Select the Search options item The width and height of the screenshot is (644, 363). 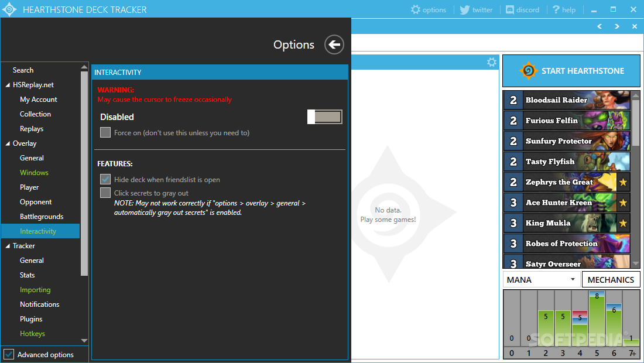[x=23, y=70]
